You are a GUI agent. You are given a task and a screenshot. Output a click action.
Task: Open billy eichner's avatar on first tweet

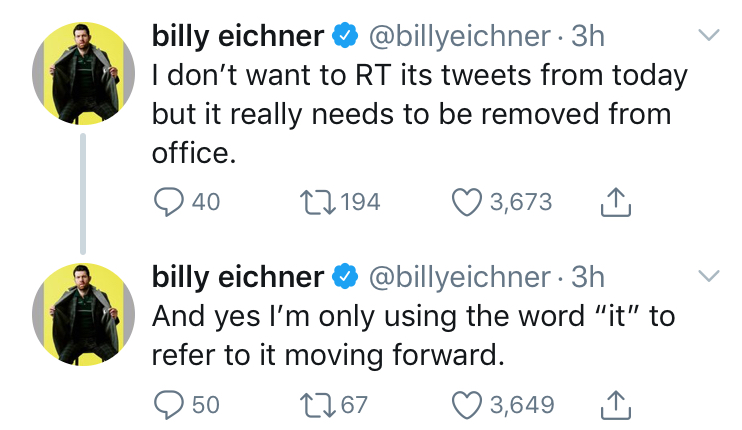pyautogui.click(x=83, y=73)
